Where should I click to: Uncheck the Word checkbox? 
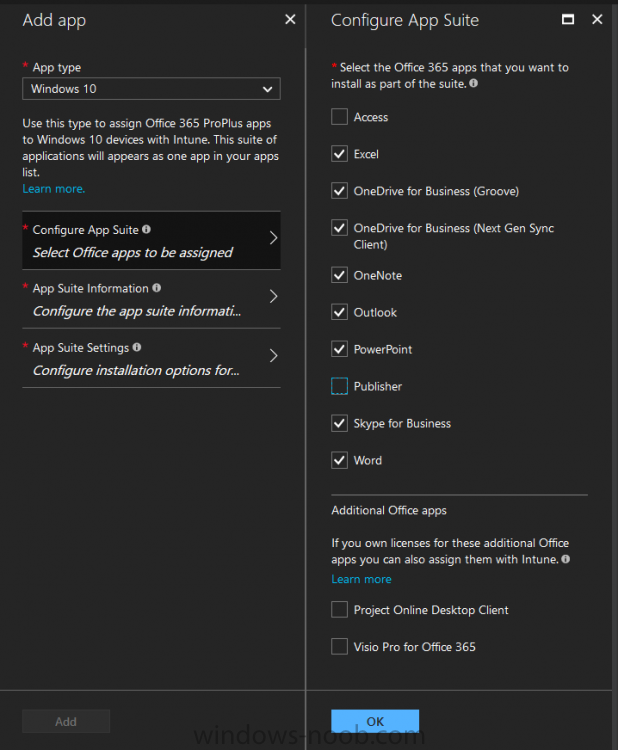[340, 460]
